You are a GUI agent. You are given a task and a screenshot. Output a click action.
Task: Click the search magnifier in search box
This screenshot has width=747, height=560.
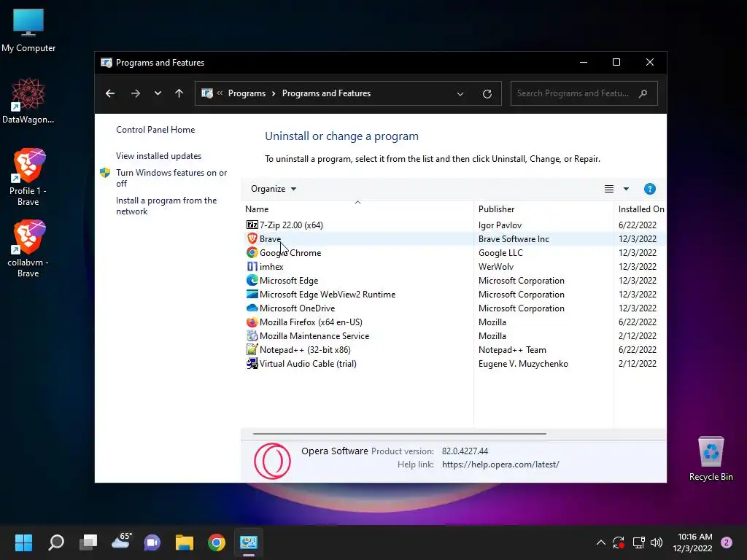pos(643,93)
